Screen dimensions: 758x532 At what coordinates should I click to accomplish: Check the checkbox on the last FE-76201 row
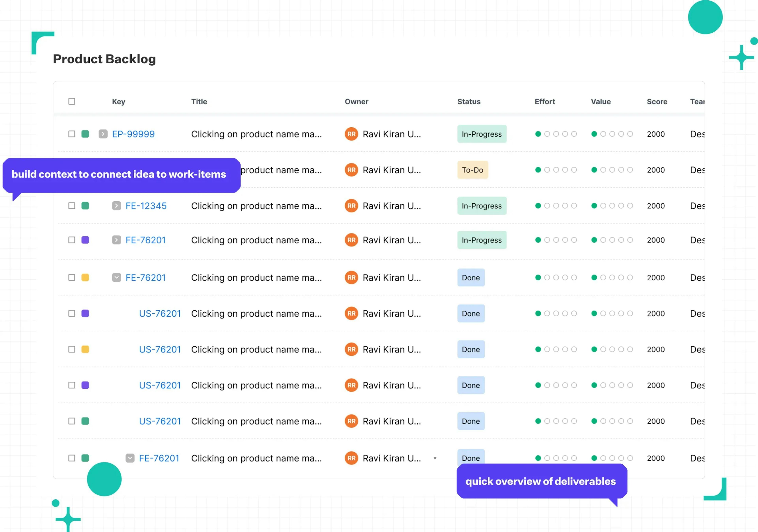(72, 458)
